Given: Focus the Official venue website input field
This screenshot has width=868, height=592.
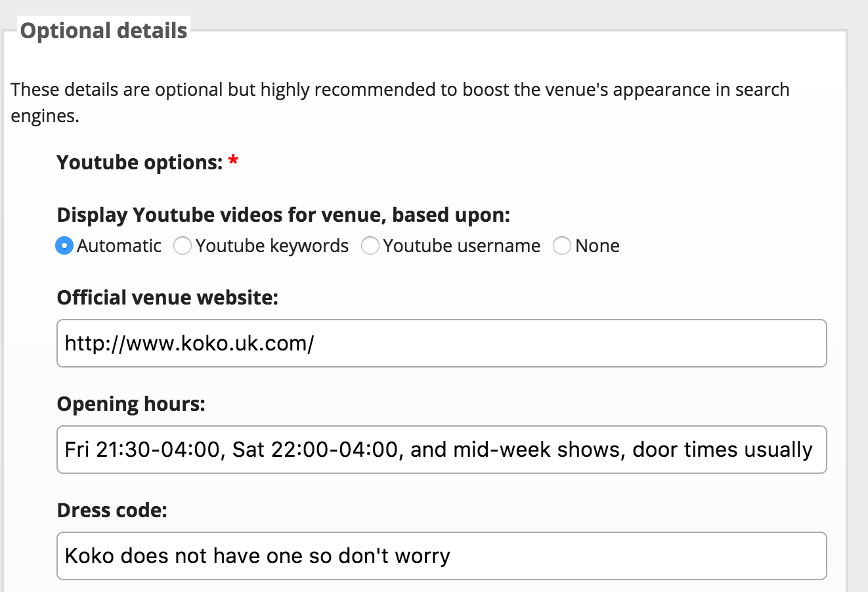Looking at the screenshot, I should [442, 343].
